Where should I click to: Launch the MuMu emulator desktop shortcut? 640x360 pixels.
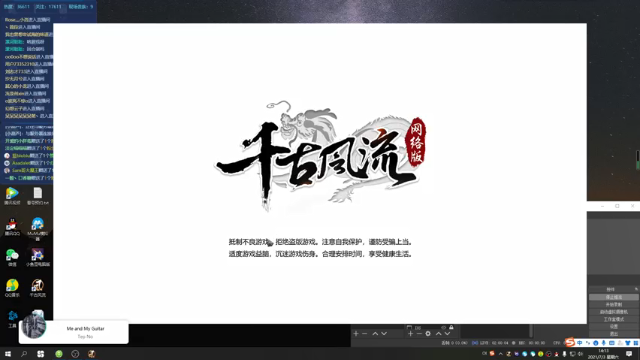point(38,228)
